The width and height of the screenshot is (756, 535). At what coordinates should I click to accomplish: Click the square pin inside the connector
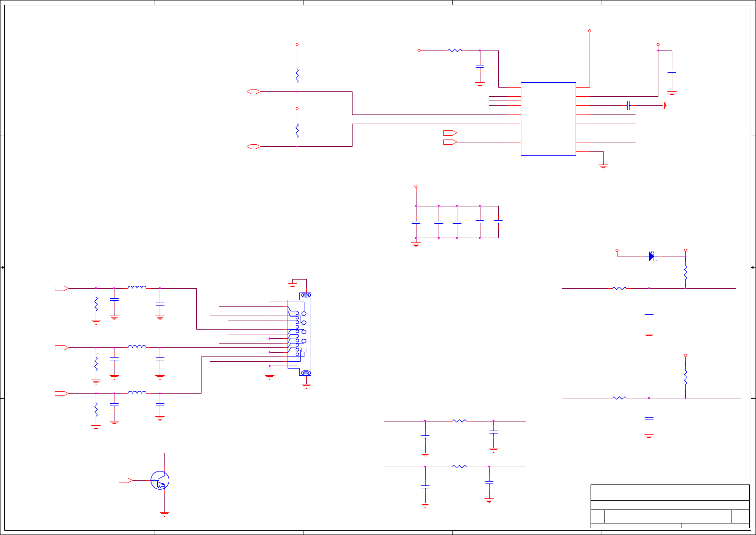click(x=303, y=350)
